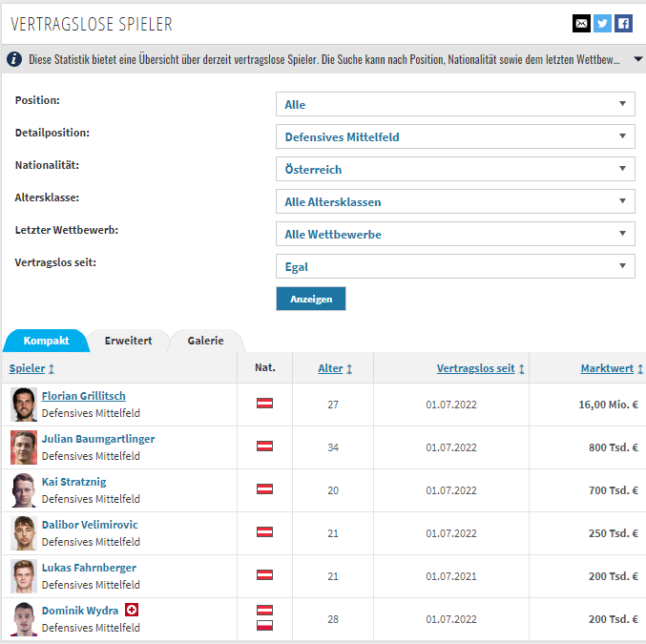646x644 pixels.
Task: Share page on Facebook icon
Action: pos(623,24)
